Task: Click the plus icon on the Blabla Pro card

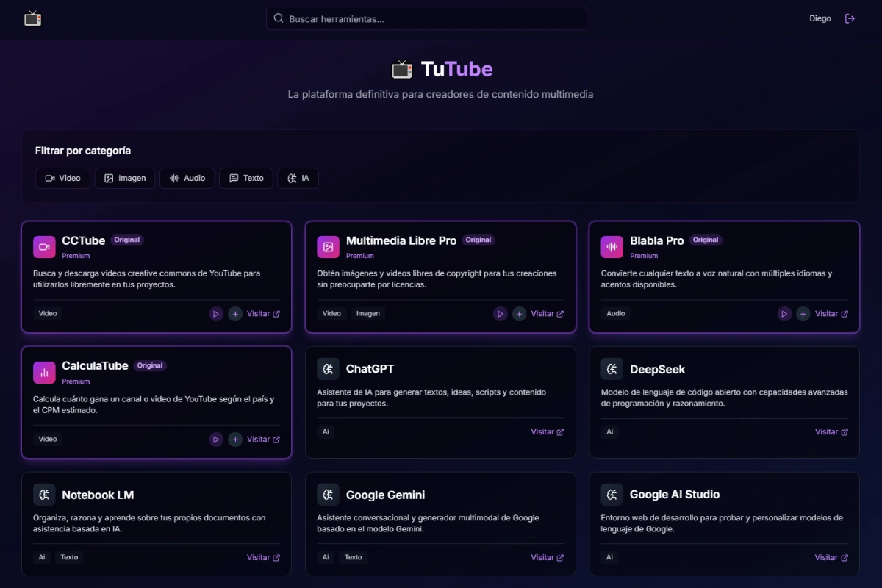Action: [803, 314]
